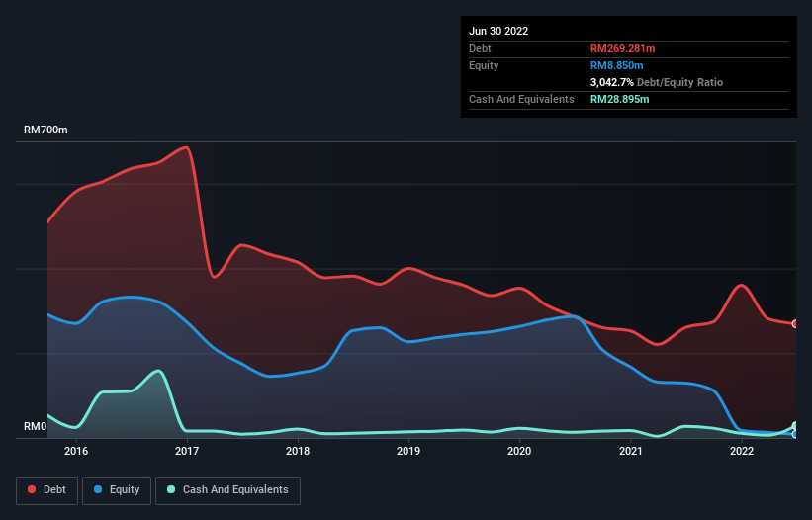This screenshot has width=812, height=520.
Task: Click the RM269.281m debt value
Action: [622, 48]
